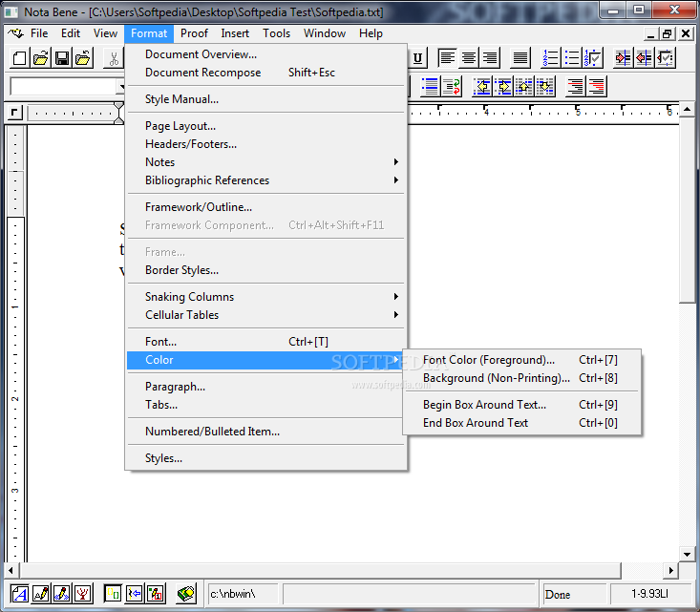Image resolution: width=700 pixels, height=612 pixels.
Task: Toggle right text alignment
Action: pyautogui.click(x=490, y=58)
